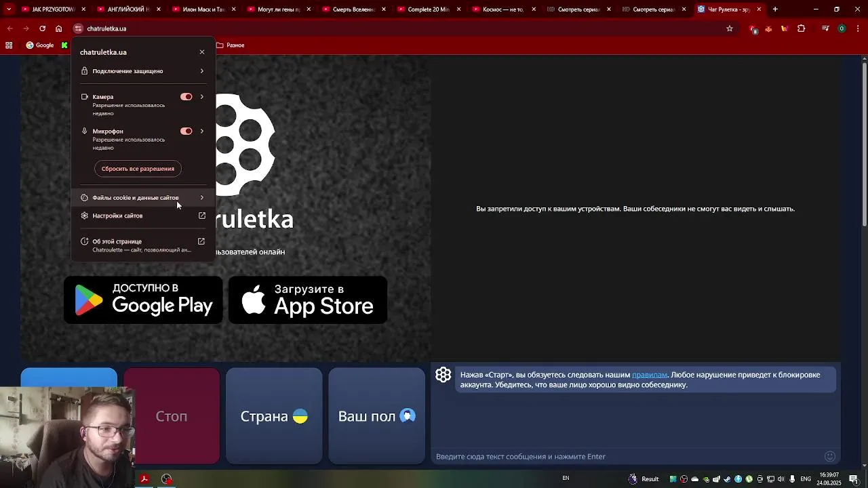868x488 pixels.
Task: Switch to АНГЛИЙСКИЙ tab
Action: 129,9
